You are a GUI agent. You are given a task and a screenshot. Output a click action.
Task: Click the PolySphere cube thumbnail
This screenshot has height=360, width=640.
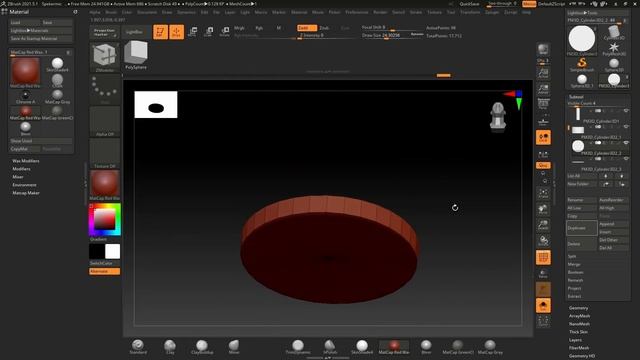point(136,55)
